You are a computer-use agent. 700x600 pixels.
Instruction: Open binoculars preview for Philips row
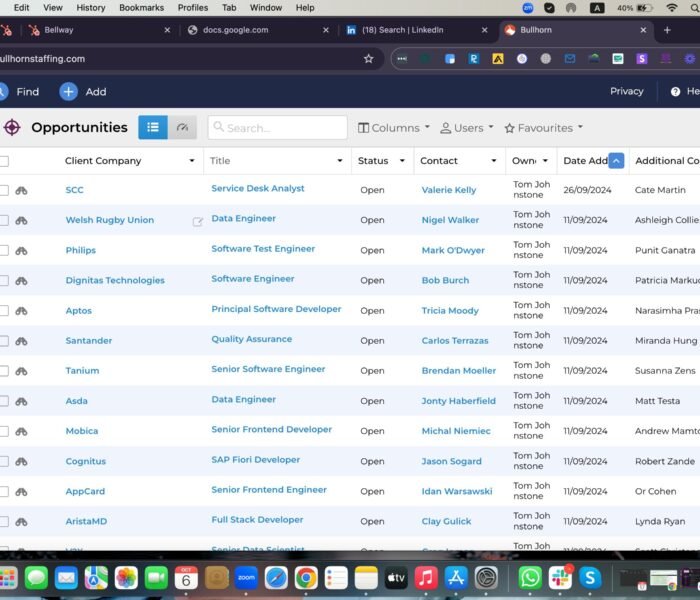coord(21,251)
